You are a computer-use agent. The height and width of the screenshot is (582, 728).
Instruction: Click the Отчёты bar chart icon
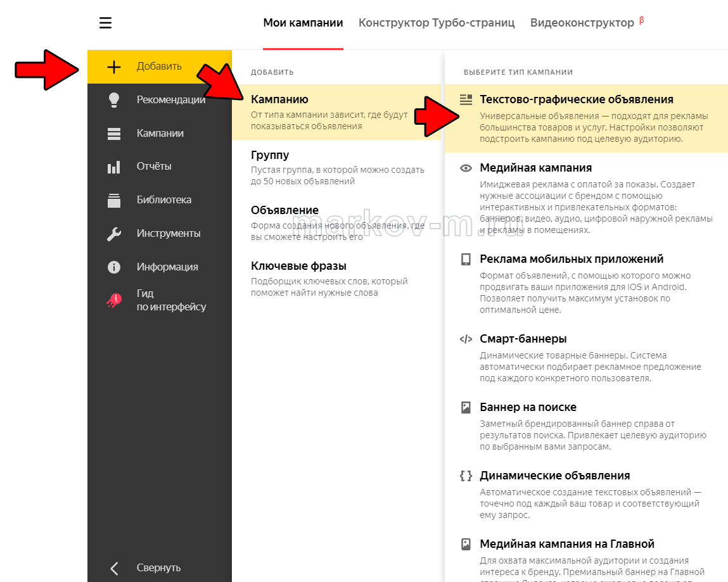point(114,167)
